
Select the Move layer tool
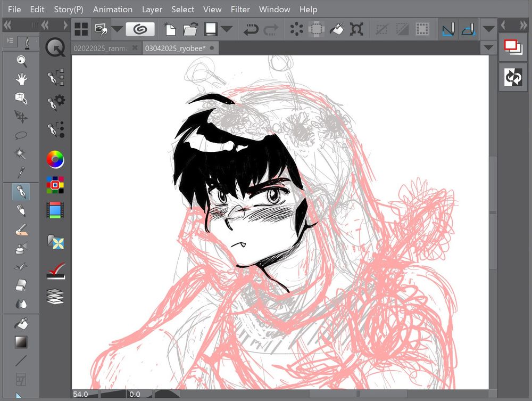(x=21, y=117)
